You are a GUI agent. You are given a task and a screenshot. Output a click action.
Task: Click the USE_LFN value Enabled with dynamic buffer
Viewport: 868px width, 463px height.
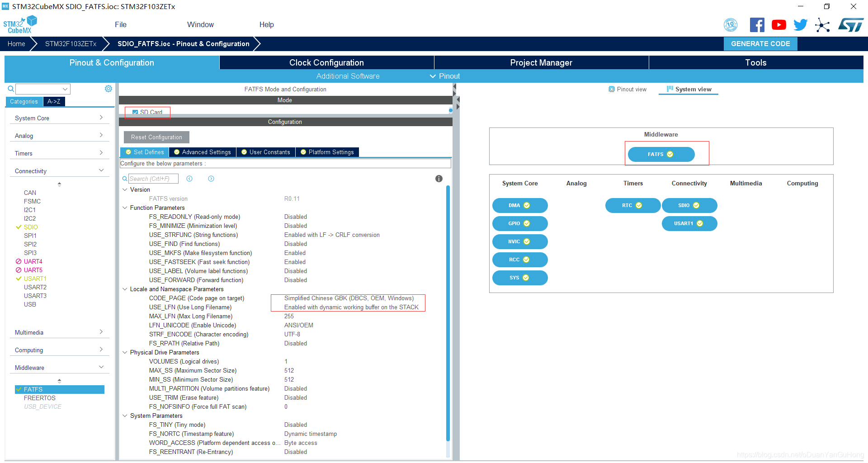pos(351,307)
